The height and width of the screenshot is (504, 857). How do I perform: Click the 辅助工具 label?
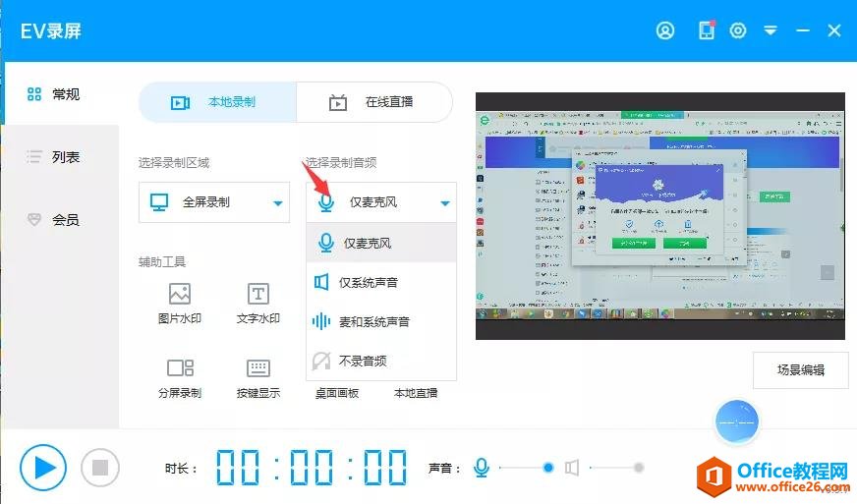[x=162, y=262]
